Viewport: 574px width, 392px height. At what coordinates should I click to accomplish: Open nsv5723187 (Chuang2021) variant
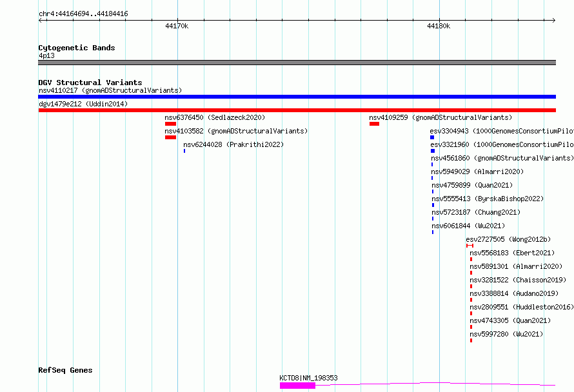[x=476, y=212]
